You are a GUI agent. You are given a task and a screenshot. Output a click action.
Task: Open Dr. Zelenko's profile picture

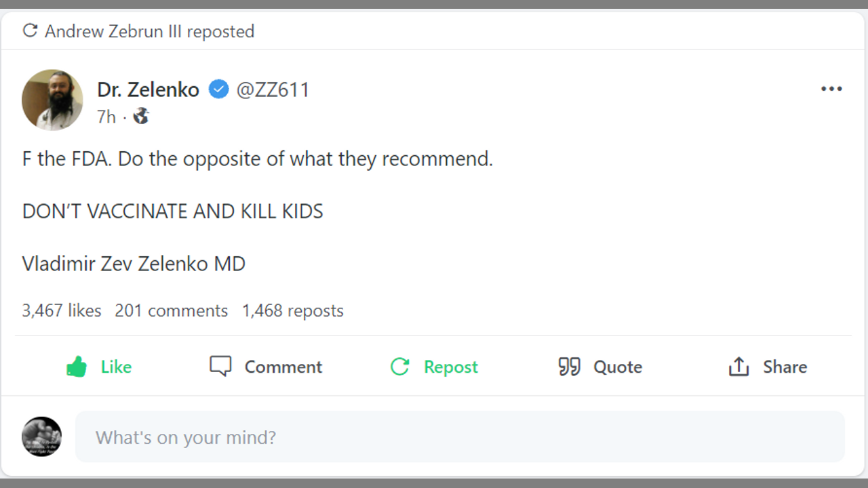coord(52,100)
